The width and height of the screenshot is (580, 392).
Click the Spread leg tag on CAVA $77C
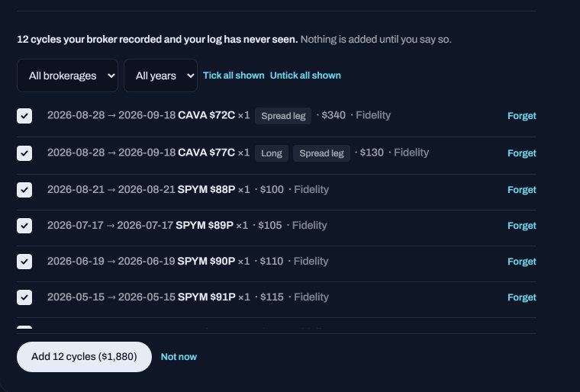(x=321, y=153)
